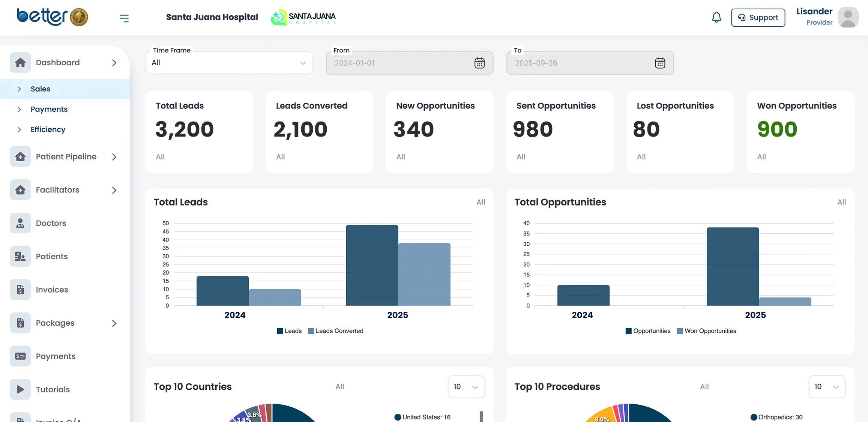The width and height of the screenshot is (868, 422).
Task: Toggle Won Opportunities legend entry
Action: [x=707, y=331]
